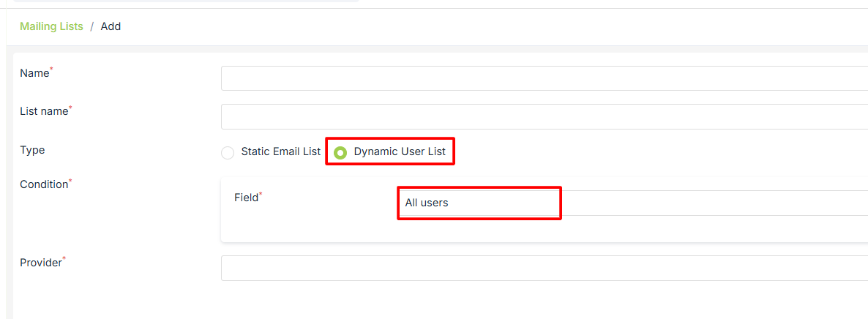Click the Add breadcrumb text
Screen dimensions: 868x319
111,26
